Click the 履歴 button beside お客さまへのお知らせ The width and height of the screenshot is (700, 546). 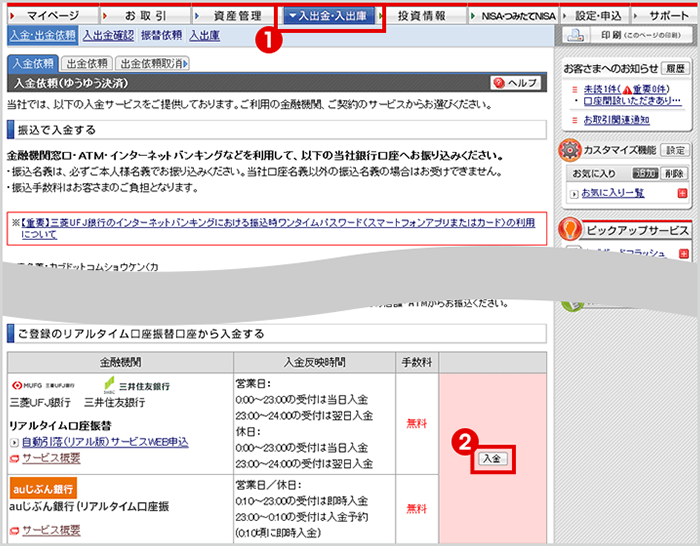click(x=676, y=69)
